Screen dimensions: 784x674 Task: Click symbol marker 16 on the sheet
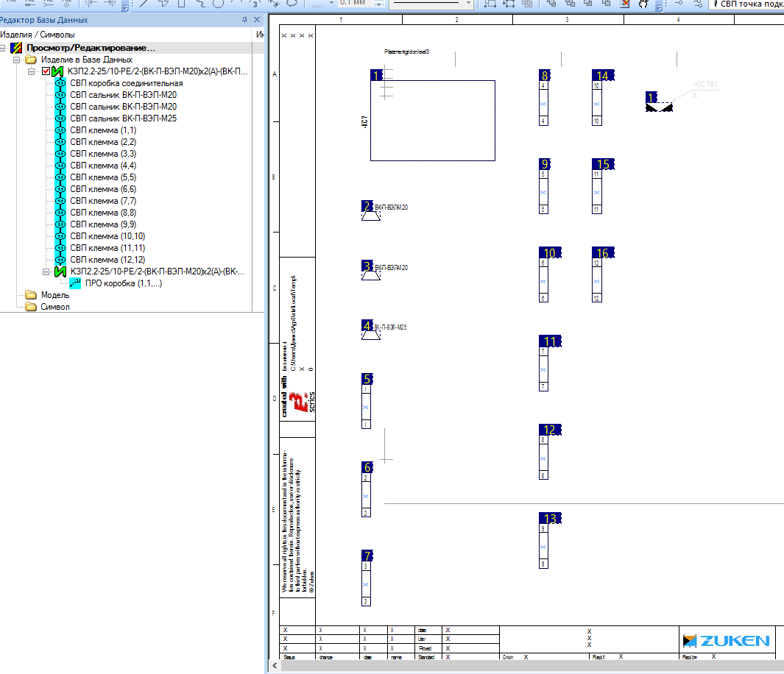pos(602,253)
